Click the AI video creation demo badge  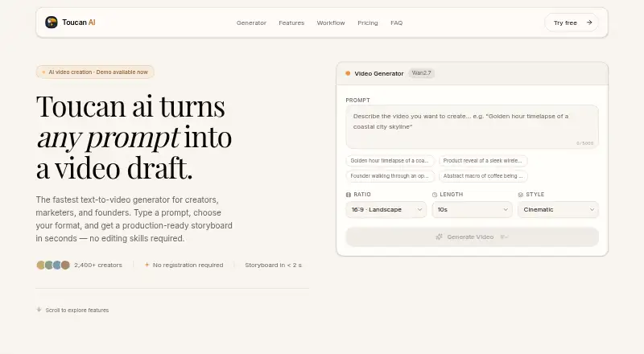tap(95, 72)
